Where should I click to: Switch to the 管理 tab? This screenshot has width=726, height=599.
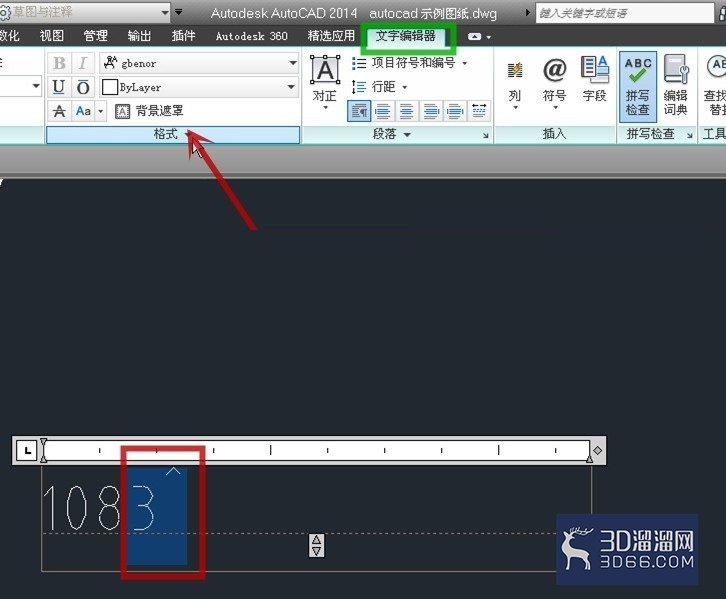[x=95, y=36]
